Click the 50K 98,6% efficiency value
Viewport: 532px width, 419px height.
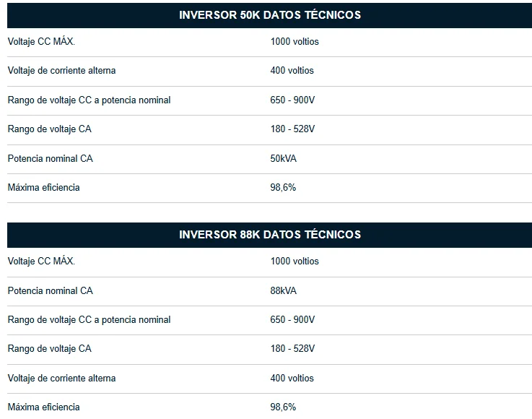pyautogui.click(x=283, y=187)
